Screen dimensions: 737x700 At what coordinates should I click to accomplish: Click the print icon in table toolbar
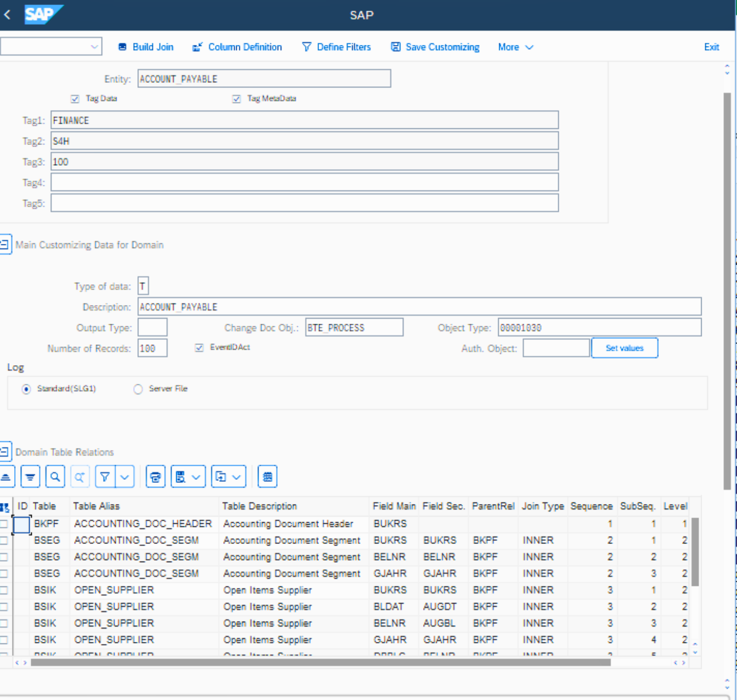click(x=155, y=477)
